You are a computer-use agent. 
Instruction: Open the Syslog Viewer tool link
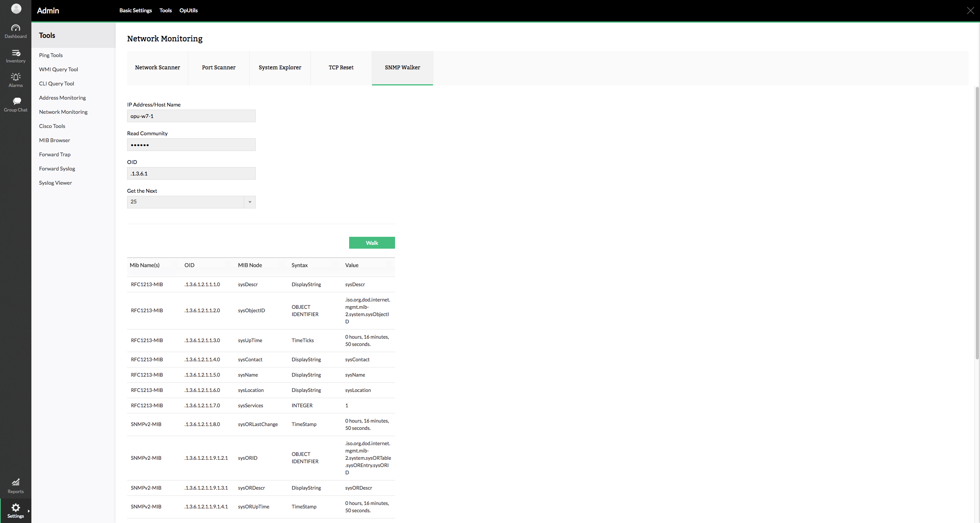55,183
